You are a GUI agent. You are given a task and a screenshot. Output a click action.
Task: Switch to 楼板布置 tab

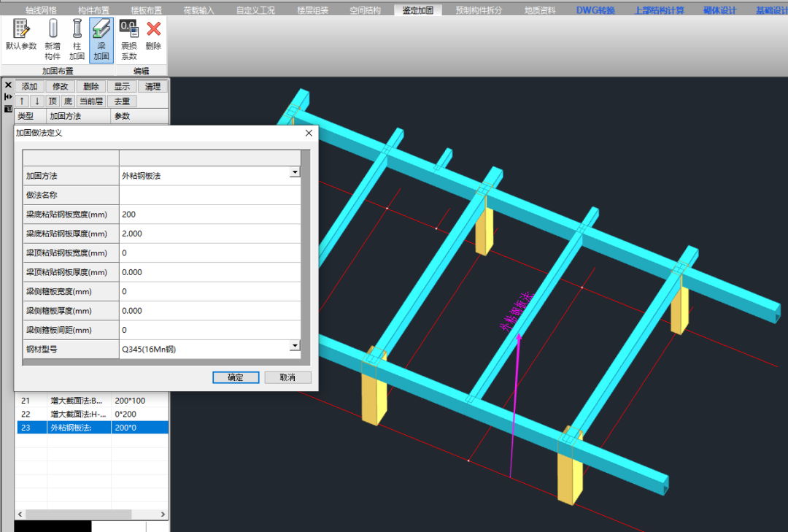click(146, 10)
